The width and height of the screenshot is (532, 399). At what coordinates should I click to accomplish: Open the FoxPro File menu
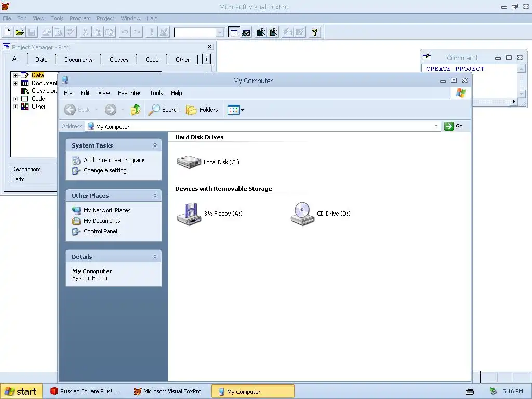[7, 18]
